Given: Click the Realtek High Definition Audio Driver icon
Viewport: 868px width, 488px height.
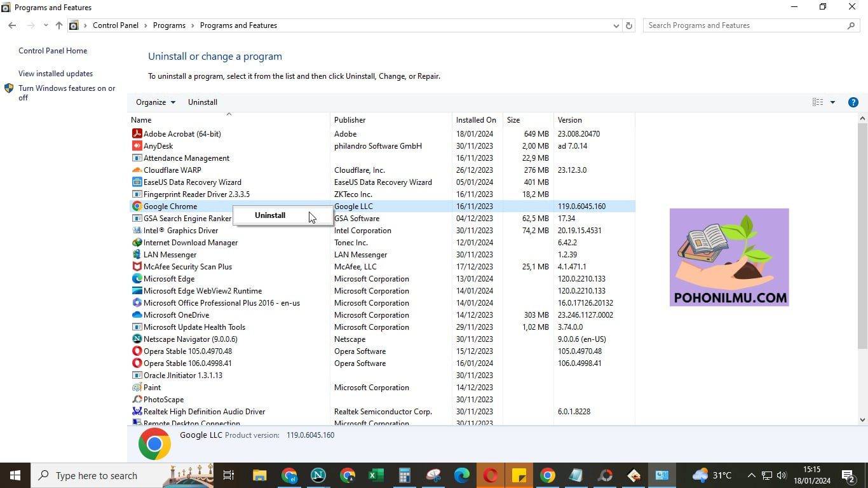Looking at the screenshot, I should tap(137, 411).
